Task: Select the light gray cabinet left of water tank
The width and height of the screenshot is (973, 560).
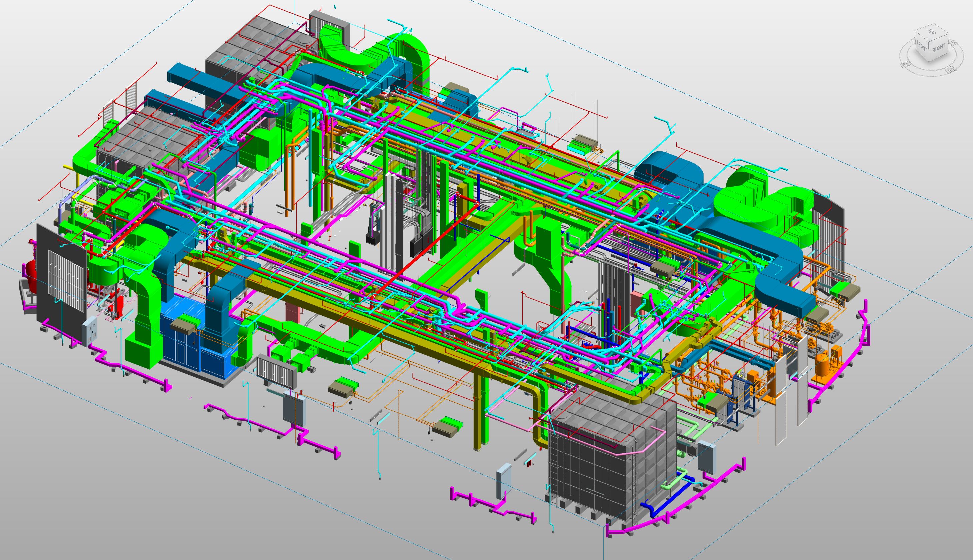Action: (x=503, y=480)
